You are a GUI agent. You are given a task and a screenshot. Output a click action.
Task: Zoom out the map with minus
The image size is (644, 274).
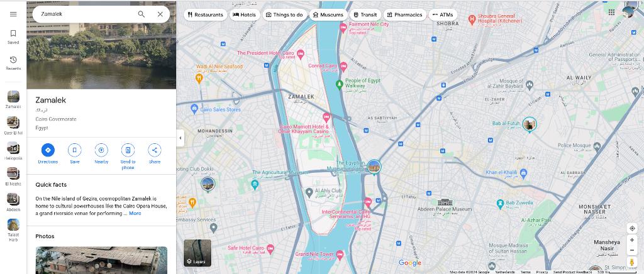tap(632, 250)
